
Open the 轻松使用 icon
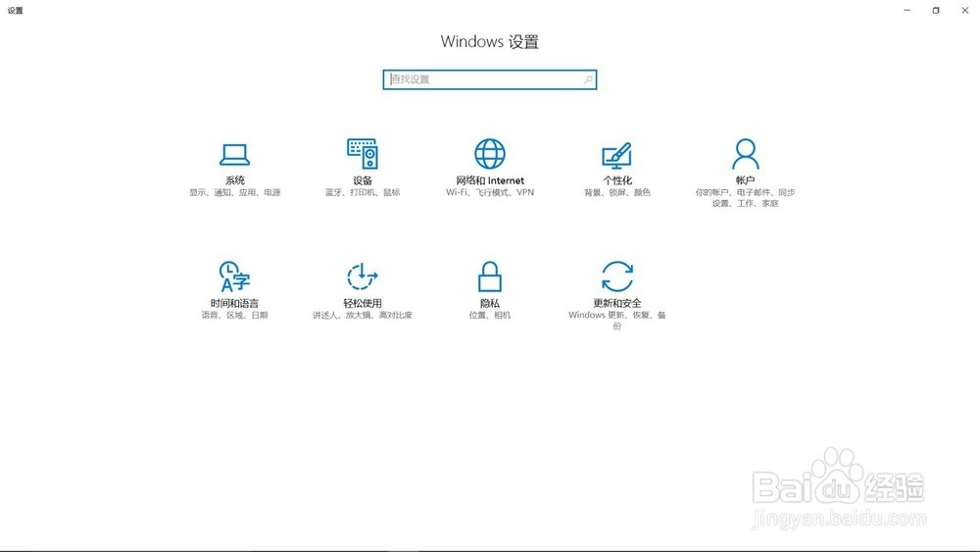363,276
